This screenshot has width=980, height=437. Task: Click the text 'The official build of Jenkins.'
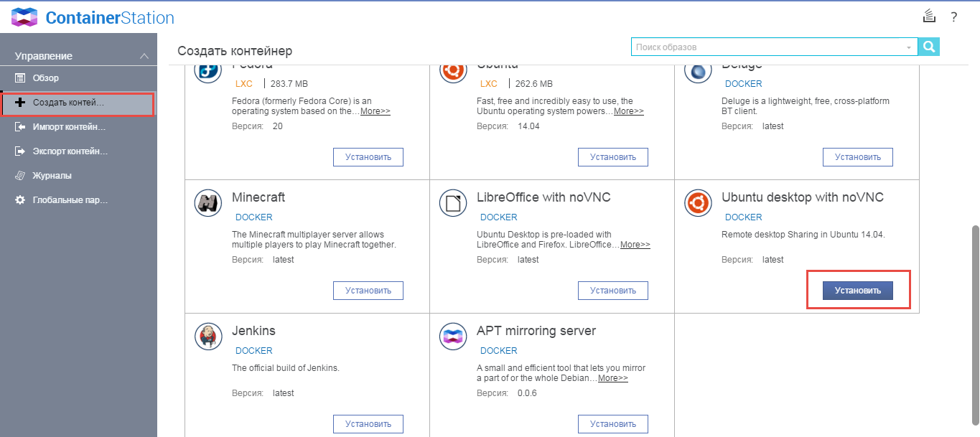click(x=286, y=368)
